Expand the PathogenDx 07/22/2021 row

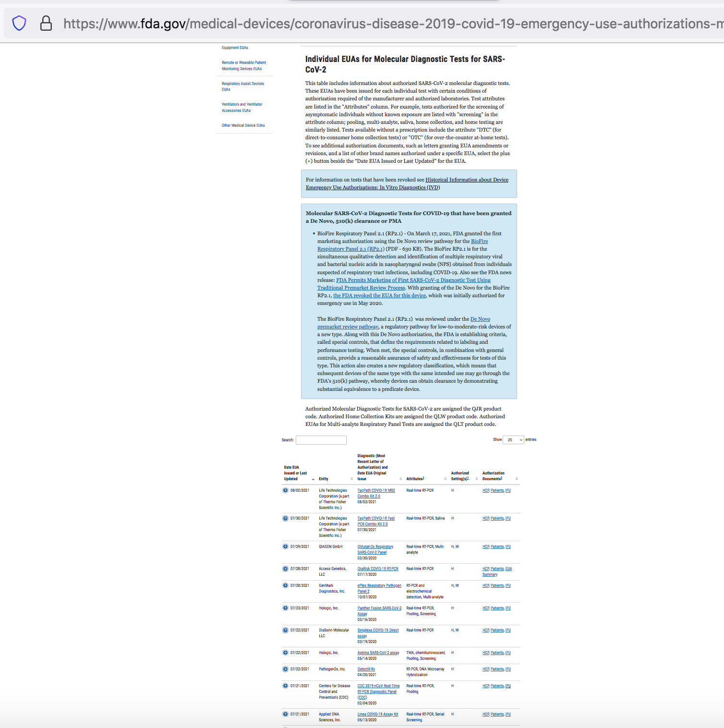click(x=285, y=669)
